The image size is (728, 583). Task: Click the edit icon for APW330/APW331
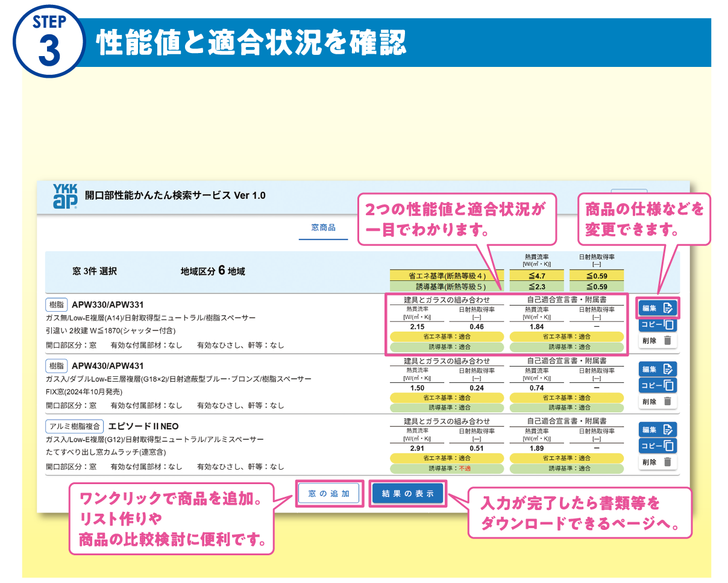click(x=657, y=308)
